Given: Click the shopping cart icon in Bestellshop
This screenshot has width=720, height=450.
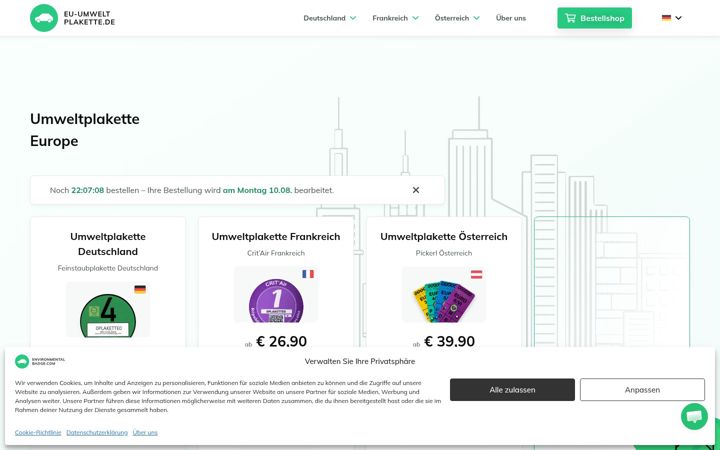Looking at the screenshot, I should click(570, 18).
